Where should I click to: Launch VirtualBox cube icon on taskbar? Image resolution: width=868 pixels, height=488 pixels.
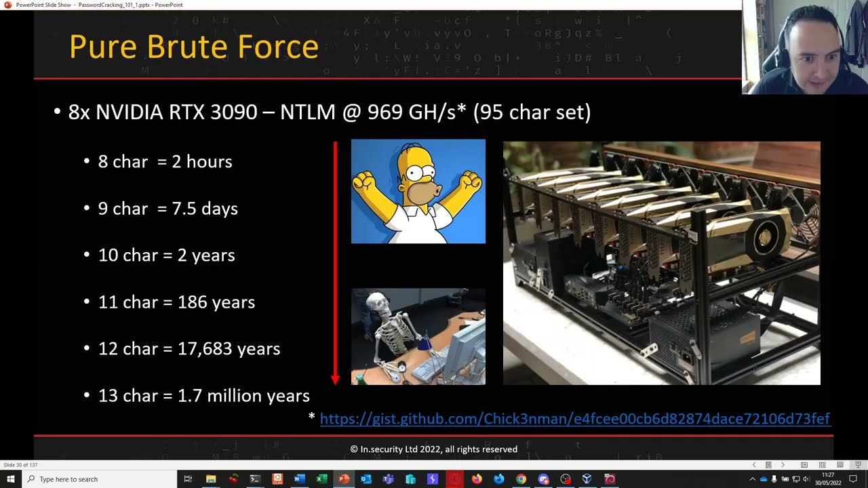click(587, 479)
